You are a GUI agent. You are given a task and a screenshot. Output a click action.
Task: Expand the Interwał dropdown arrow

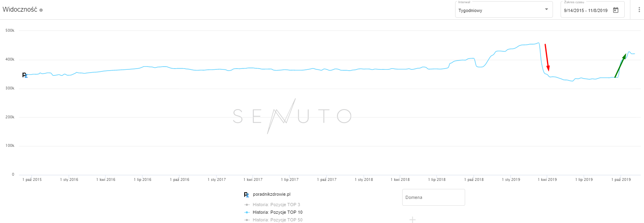pyautogui.click(x=546, y=9)
